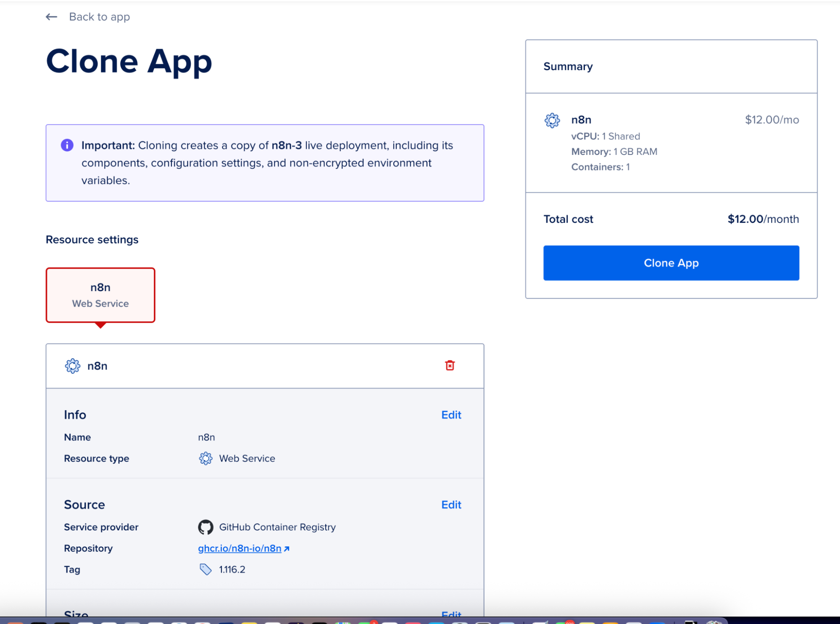
Task: Select the version tag value 1.116.2
Action: tap(232, 569)
